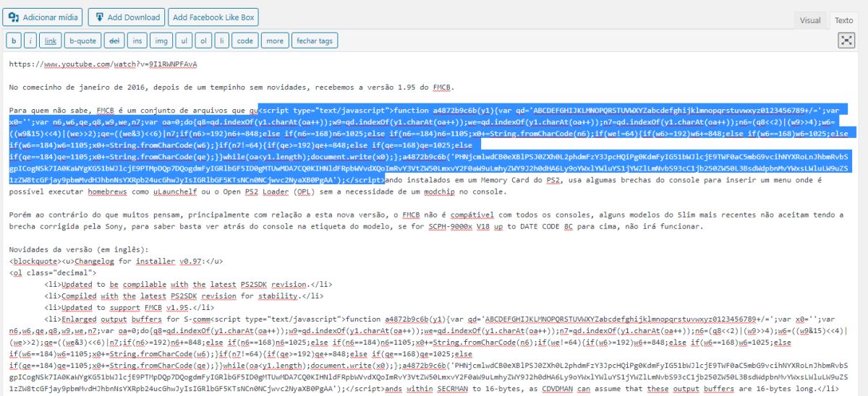
Task: Insert blockquote with b-quote button
Action: (x=82, y=40)
